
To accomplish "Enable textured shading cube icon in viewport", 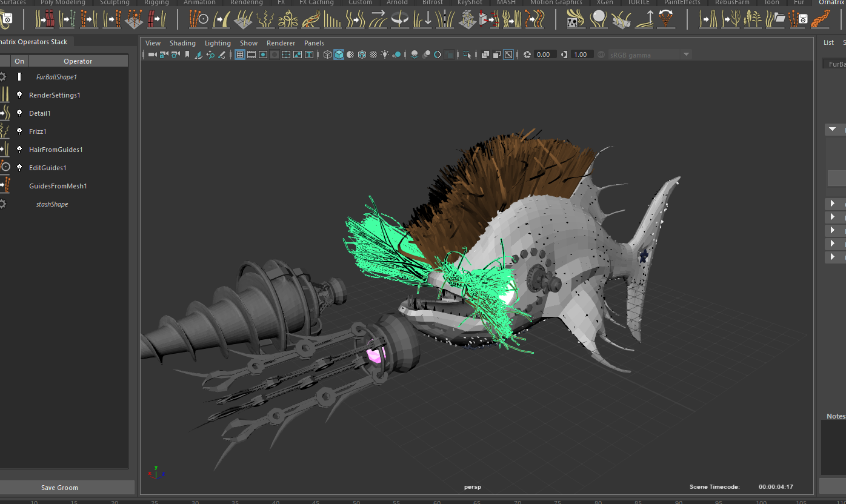I will point(362,55).
